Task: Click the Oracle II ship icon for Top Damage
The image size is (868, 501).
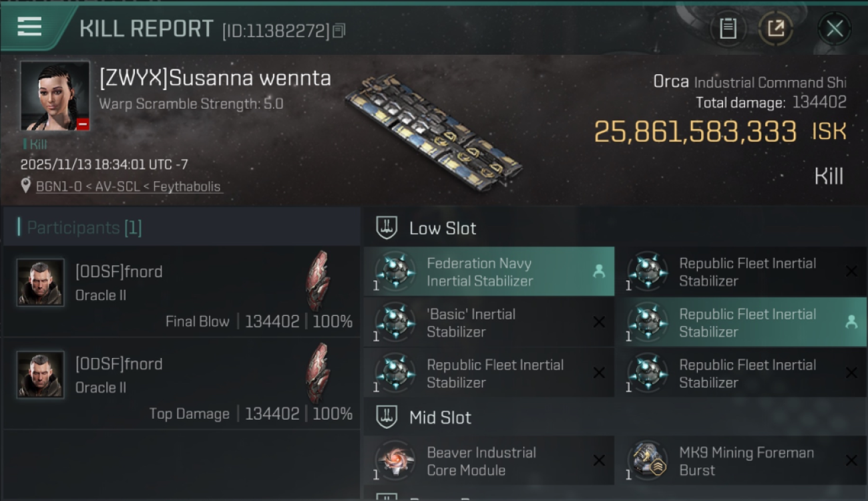Action: [x=318, y=373]
